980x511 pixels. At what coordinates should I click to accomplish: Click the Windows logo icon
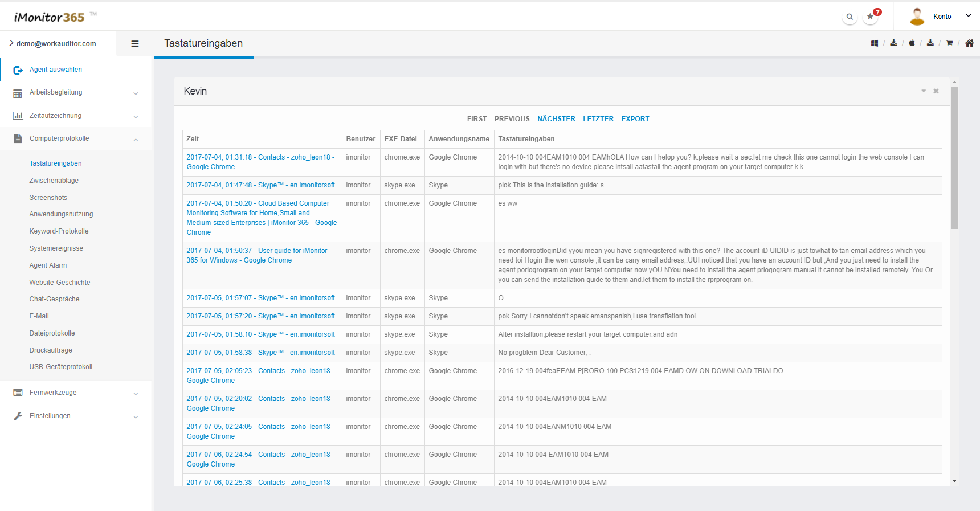click(875, 43)
